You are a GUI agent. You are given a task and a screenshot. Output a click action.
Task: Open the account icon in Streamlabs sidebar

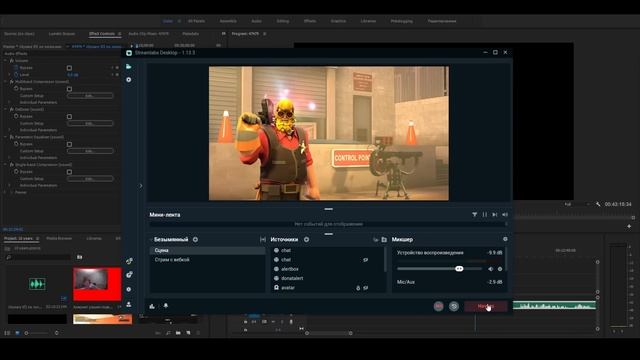coord(129,304)
